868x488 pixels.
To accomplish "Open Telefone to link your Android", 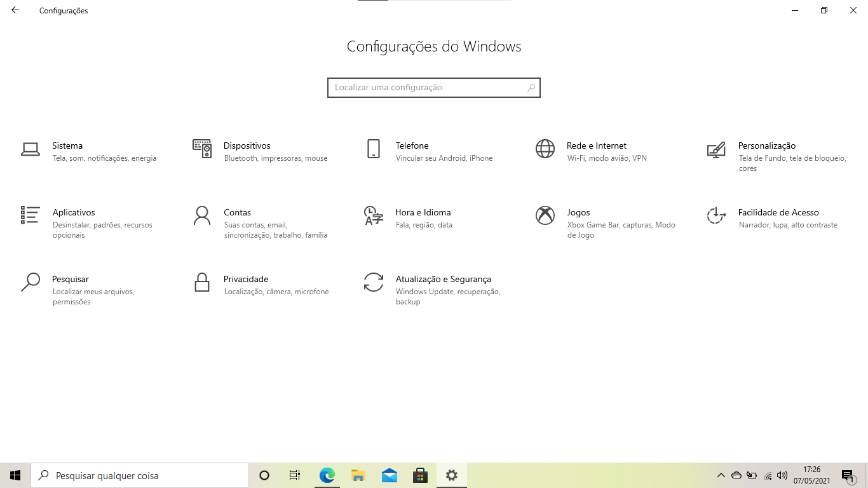I will point(412,151).
